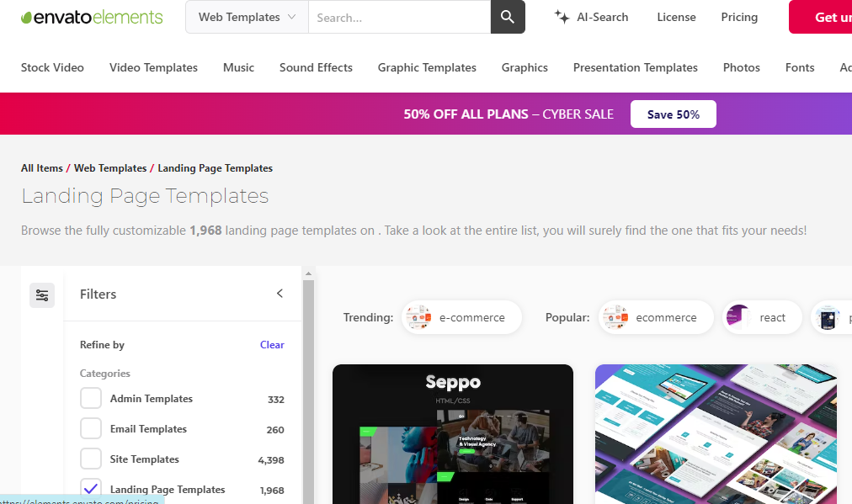Open the Web Templates category dropdown
The image size is (852, 504).
coord(247,17)
